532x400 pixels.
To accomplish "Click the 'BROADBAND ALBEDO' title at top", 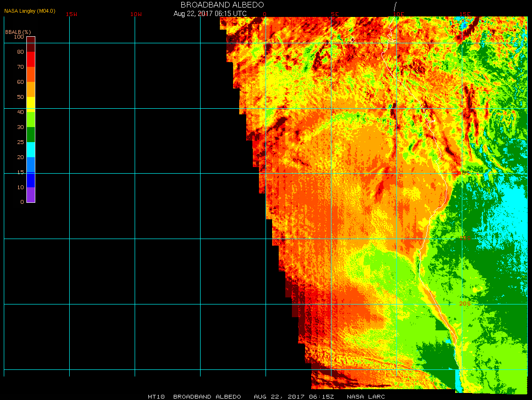I will click(x=222, y=5).
